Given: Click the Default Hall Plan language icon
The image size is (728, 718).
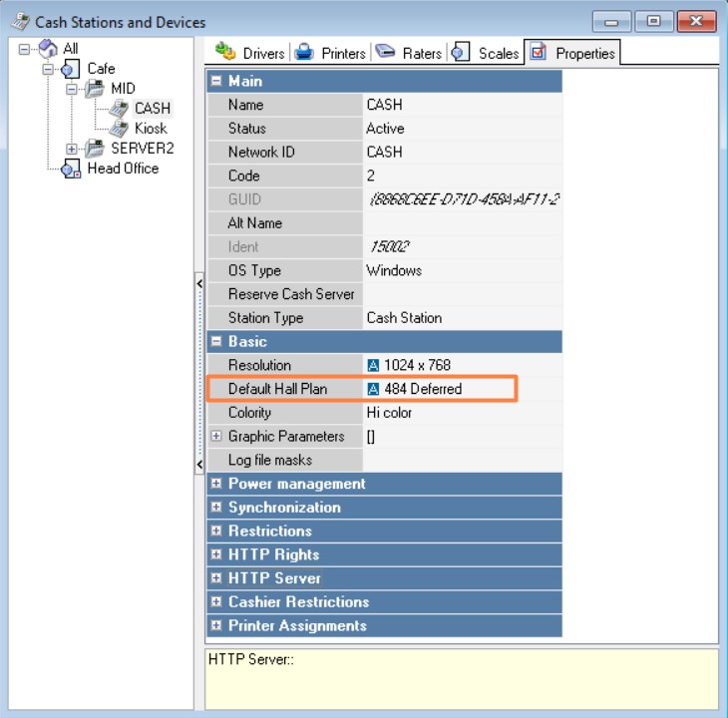Looking at the screenshot, I should 373,389.
